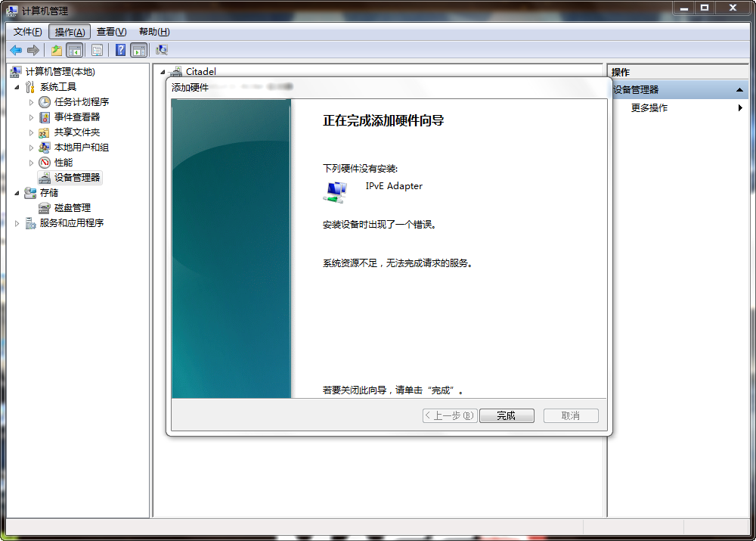
Task: Click the Properties toolbar icon
Action: click(97, 50)
